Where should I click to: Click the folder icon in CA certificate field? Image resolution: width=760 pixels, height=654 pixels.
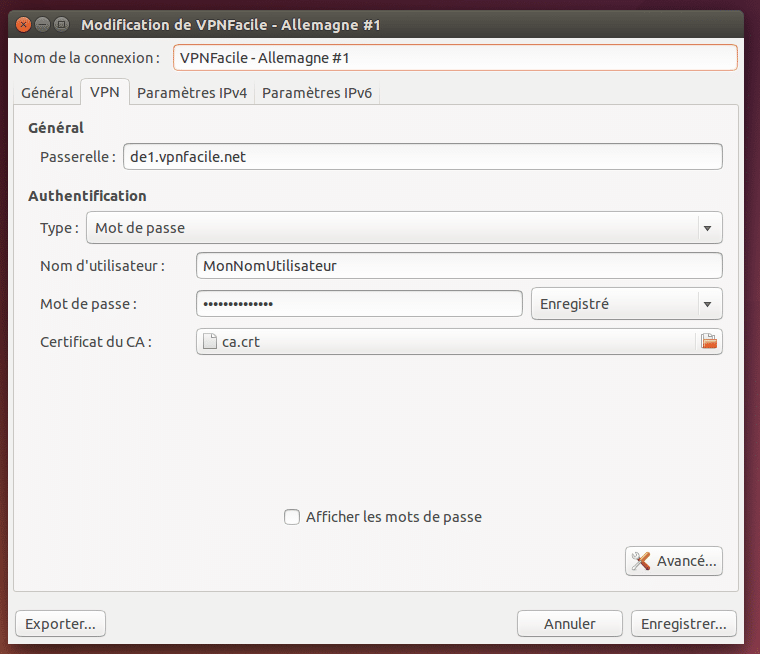tap(709, 341)
